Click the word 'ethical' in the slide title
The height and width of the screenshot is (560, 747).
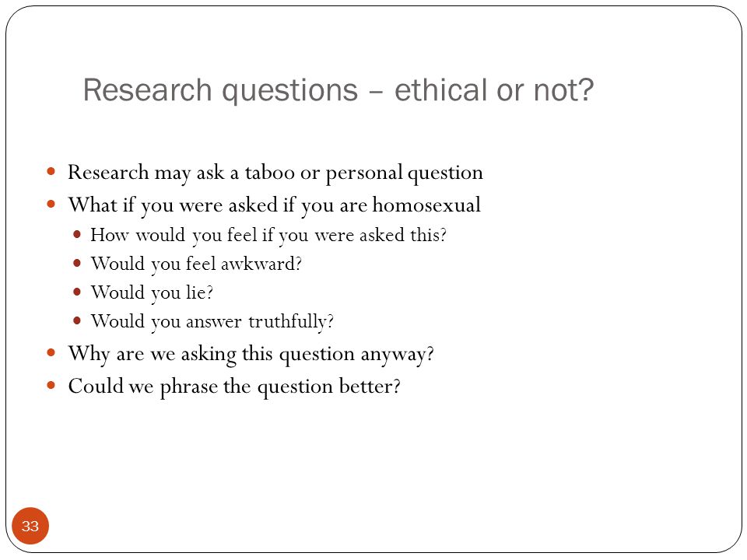click(x=442, y=89)
